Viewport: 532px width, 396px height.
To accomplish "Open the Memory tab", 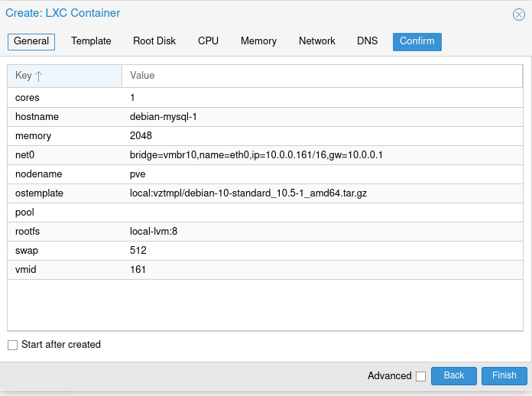I will point(258,41).
